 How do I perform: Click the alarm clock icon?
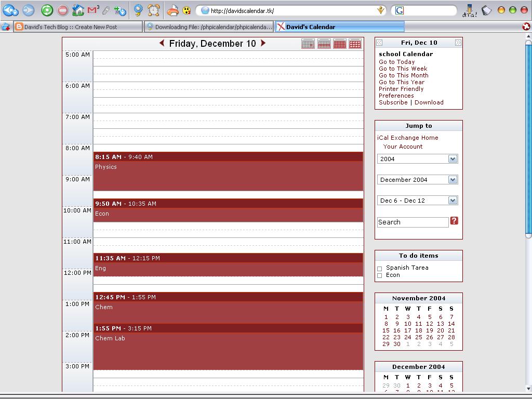(x=153, y=10)
